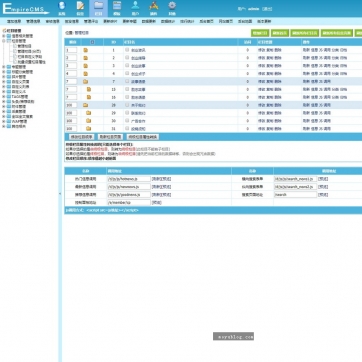Click the open folder icon in ID 7 row
The width and height of the screenshot is (362, 362).
click(x=86, y=81)
